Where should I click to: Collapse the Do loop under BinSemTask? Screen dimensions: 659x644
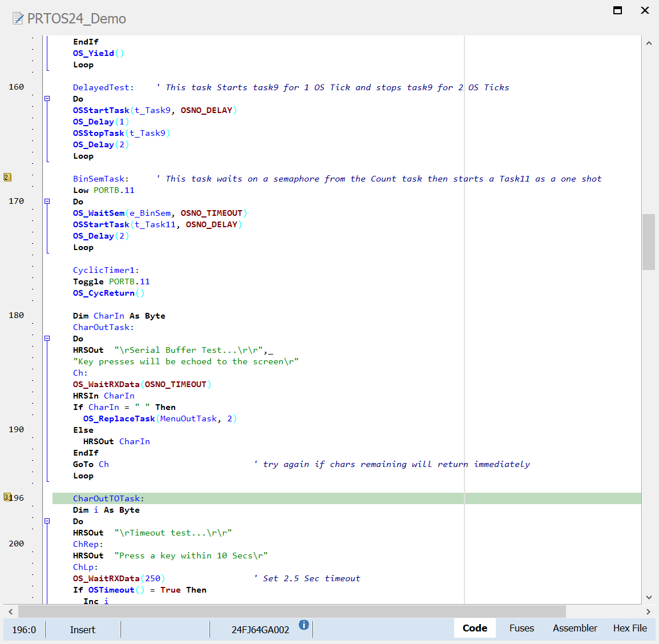click(47, 202)
